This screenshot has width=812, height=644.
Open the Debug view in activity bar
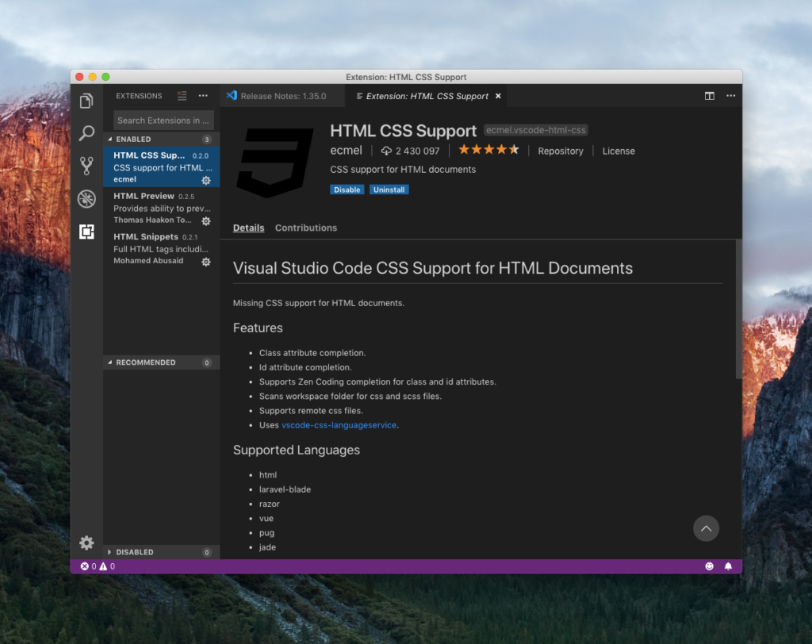coord(86,199)
